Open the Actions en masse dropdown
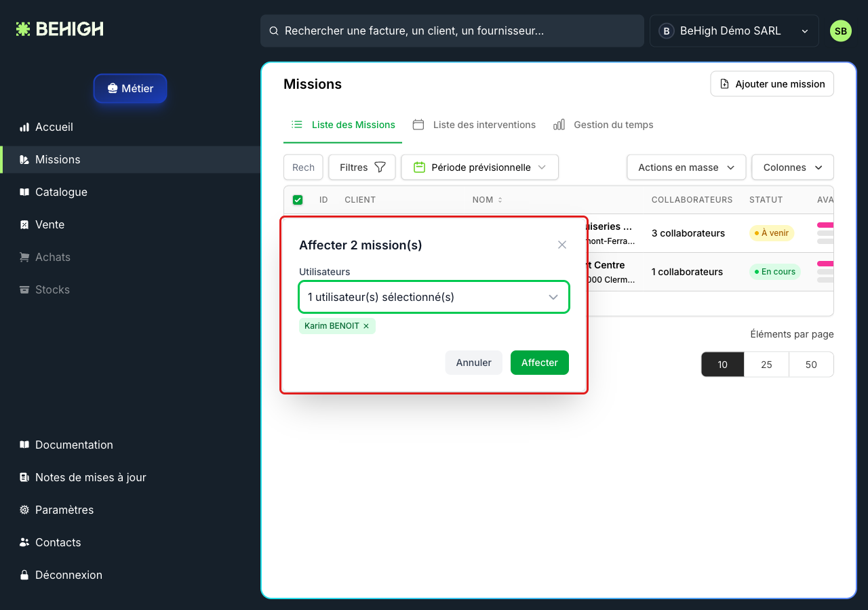868x610 pixels. coord(686,167)
